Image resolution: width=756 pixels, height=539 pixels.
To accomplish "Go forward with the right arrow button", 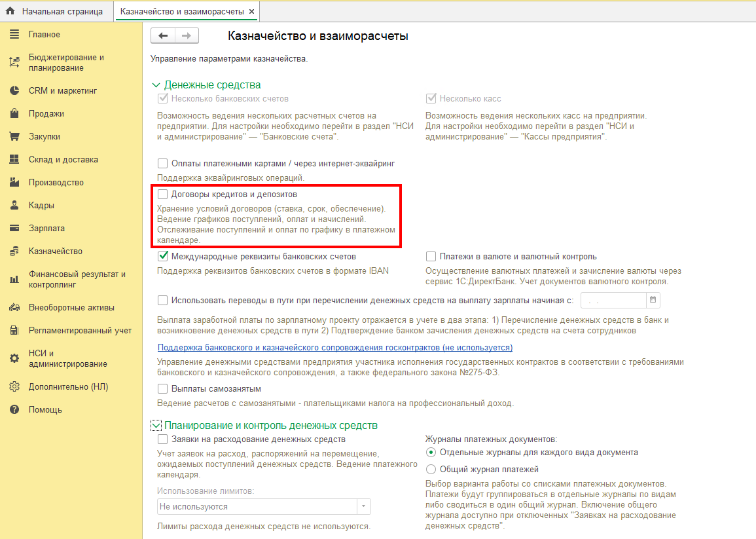I will click(187, 36).
